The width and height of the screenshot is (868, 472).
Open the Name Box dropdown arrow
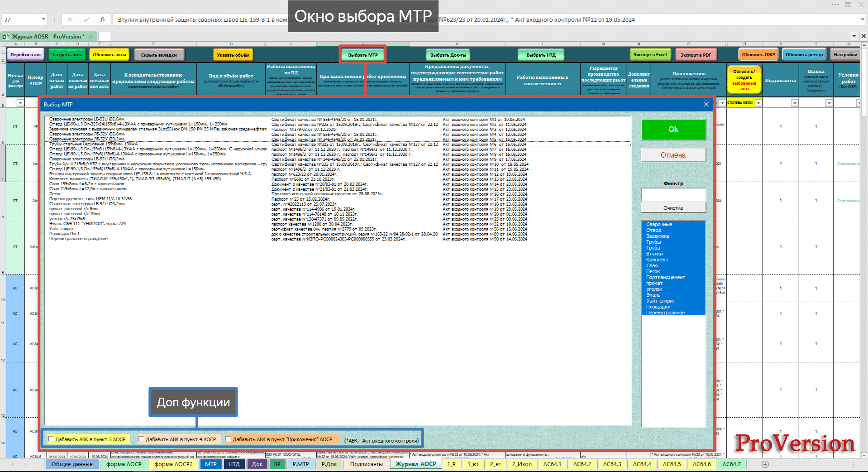[x=43, y=19]
